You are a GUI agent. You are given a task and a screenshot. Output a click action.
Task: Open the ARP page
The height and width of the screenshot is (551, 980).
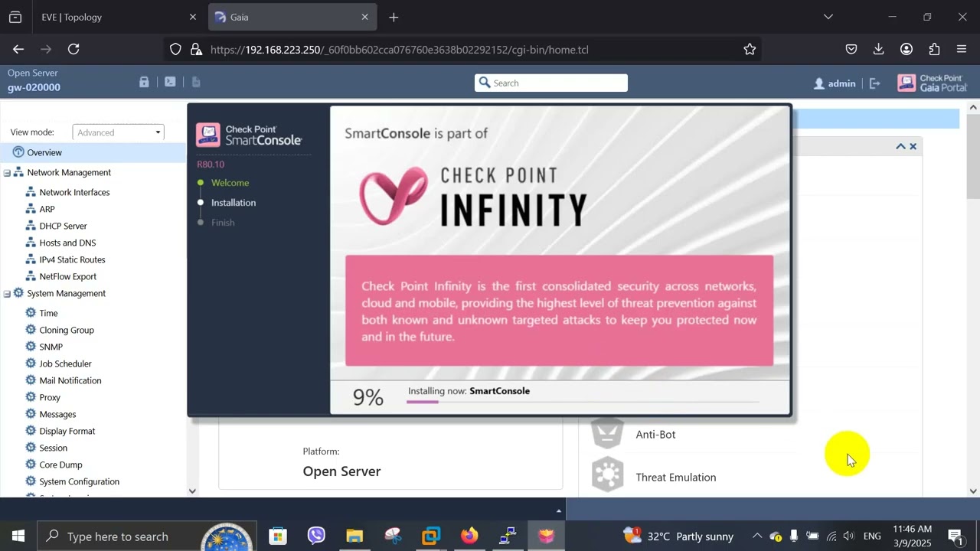coord(47,209)
